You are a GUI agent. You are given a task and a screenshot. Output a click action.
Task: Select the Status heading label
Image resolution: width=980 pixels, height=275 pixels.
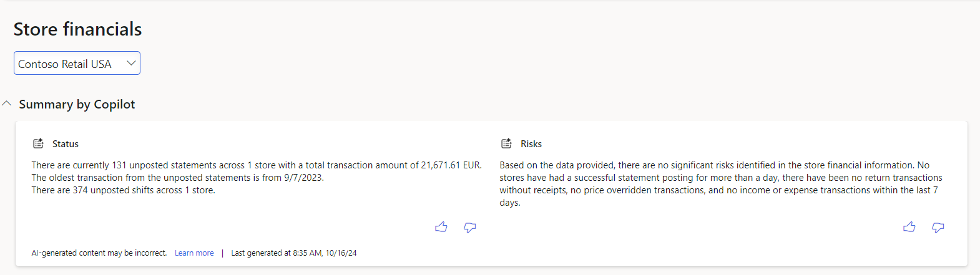click(x=66, y=144)
